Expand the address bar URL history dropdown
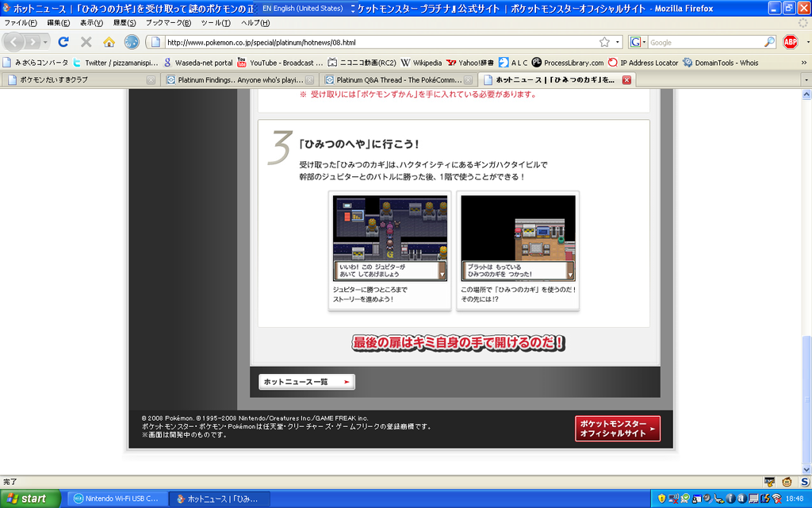 tap(617, 42)
